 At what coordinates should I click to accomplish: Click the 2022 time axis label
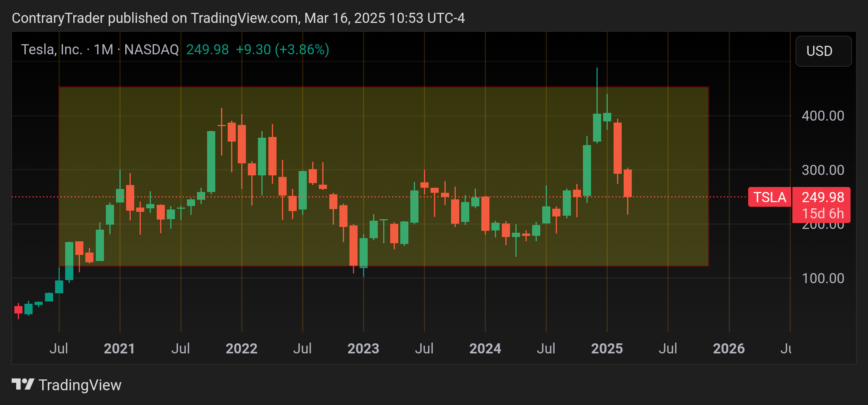241,348
